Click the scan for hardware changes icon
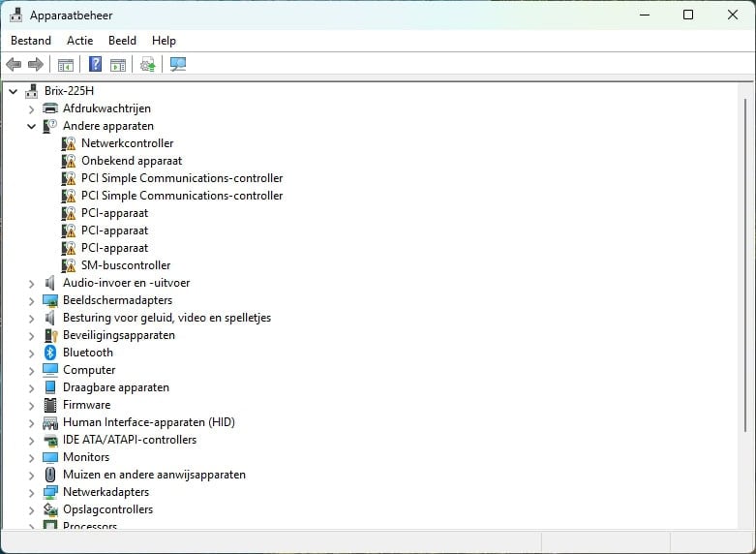Viewport: 756px width, 554px height. 178,65
